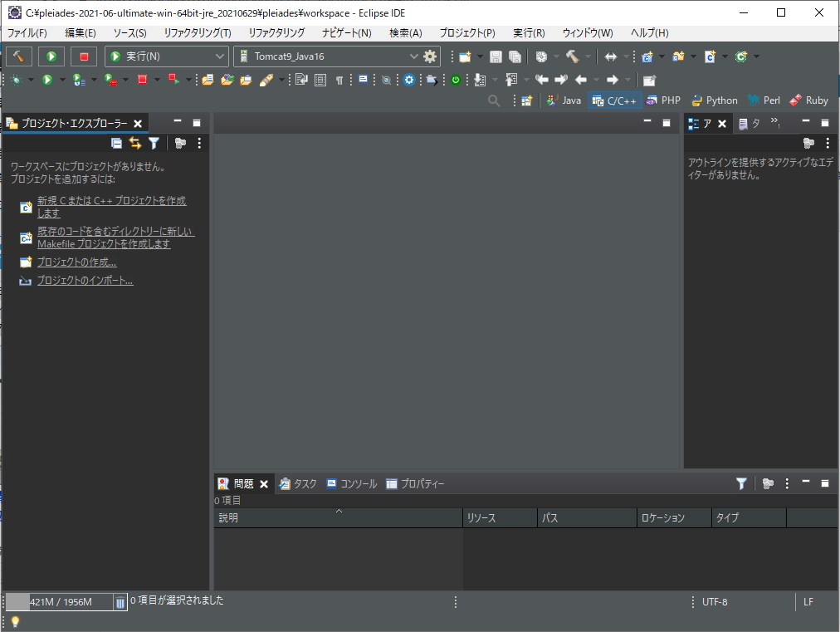Click the heap memory status bar 421M / 1956M
Screen dimensions: 840x632
[x=60, y=602]
